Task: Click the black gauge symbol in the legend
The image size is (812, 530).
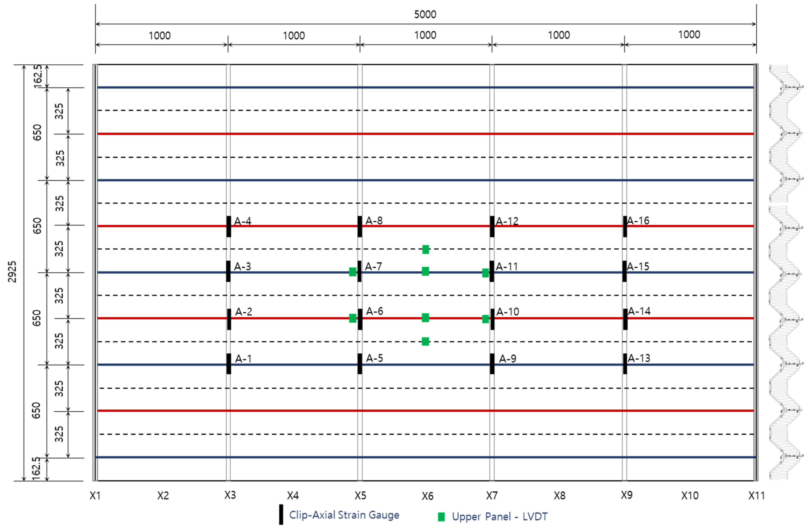Action: tap(281, 515)
